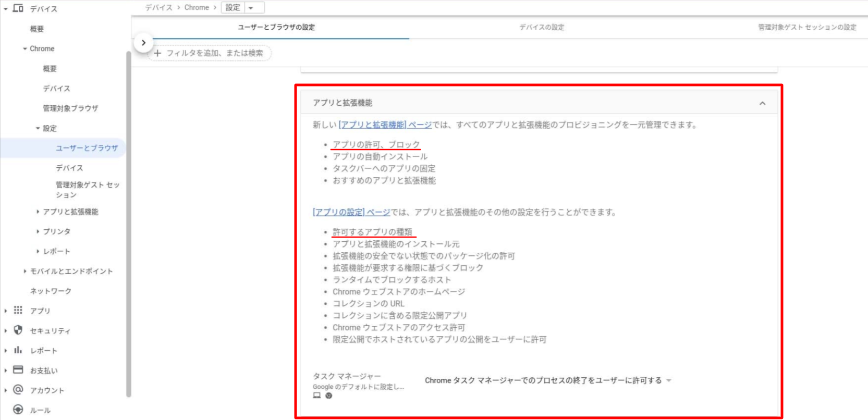Switch to the ユーザーとブラウザの設定 tab

tap(276, 27)
